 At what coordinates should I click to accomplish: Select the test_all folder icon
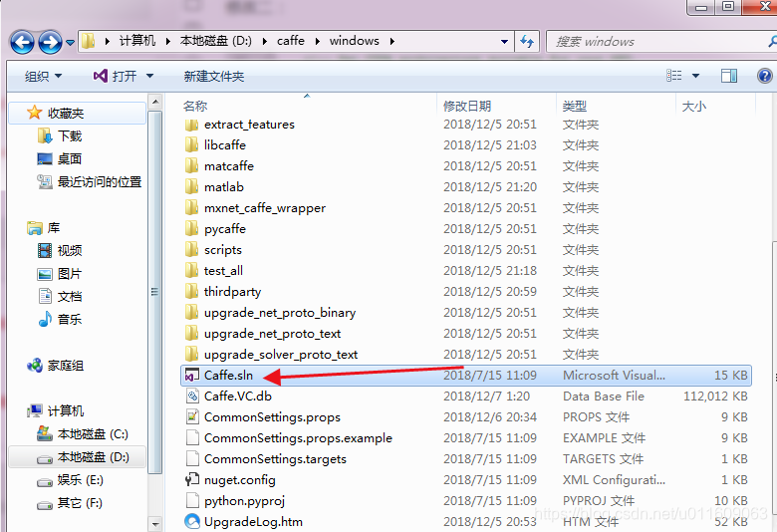coord(192,271)
